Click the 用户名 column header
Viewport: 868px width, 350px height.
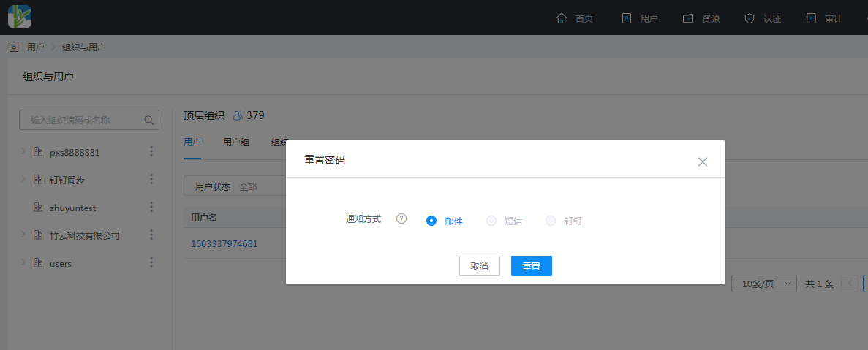pyautogui.click(x=204, y=217)
